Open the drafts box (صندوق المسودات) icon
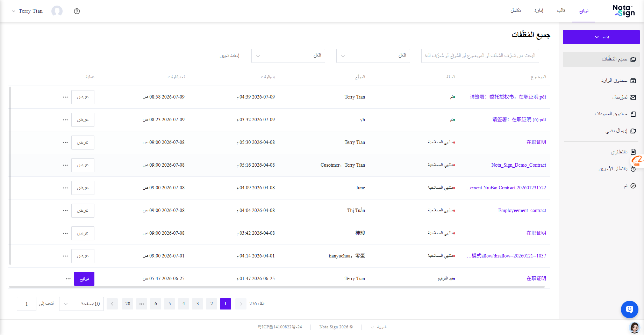This screenshot has width=644, height=335. (x=633, y=114)
